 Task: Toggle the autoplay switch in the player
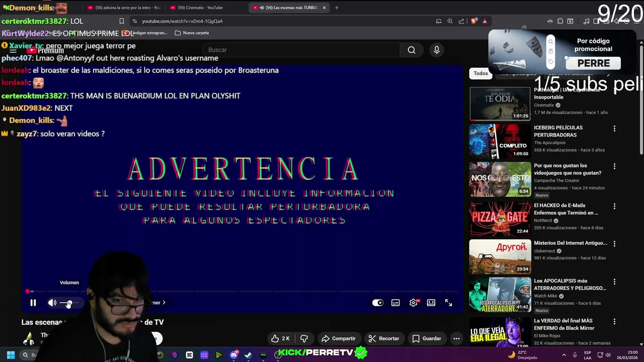click(378, 303)
